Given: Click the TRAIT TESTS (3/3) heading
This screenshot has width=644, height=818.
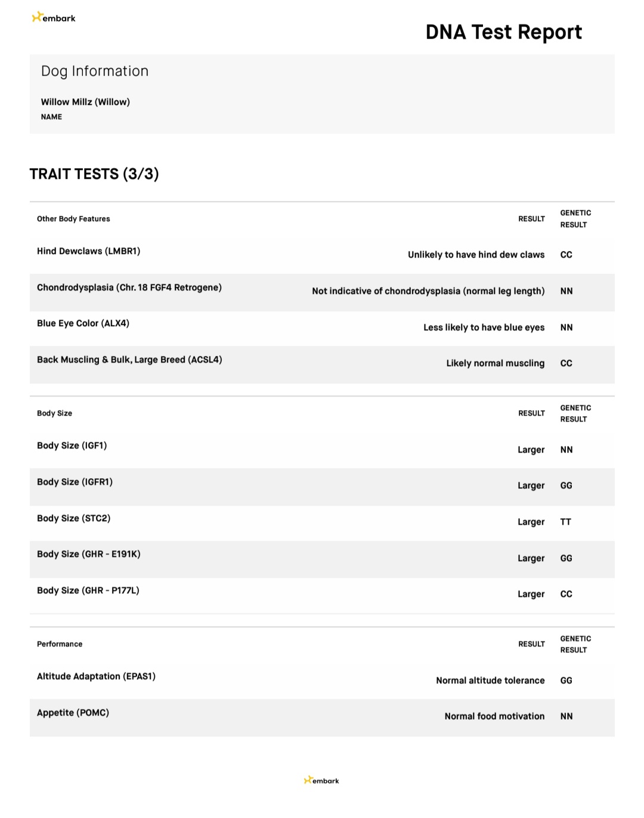Looking at the screenshot, I should coord(94,174).
